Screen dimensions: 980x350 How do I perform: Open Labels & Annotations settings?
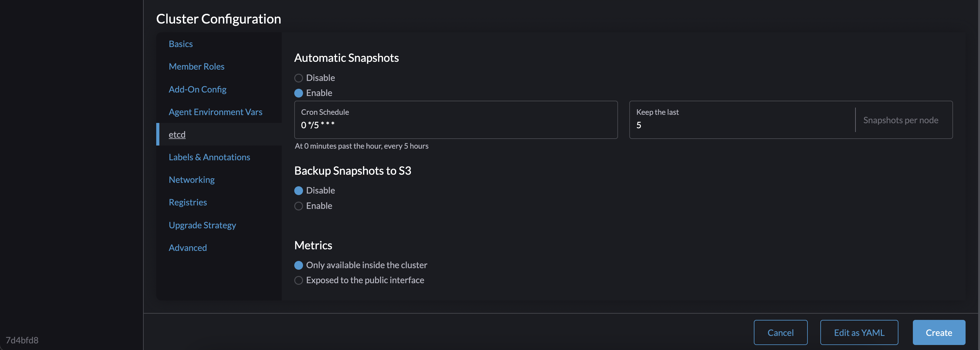tap(209, 157)
